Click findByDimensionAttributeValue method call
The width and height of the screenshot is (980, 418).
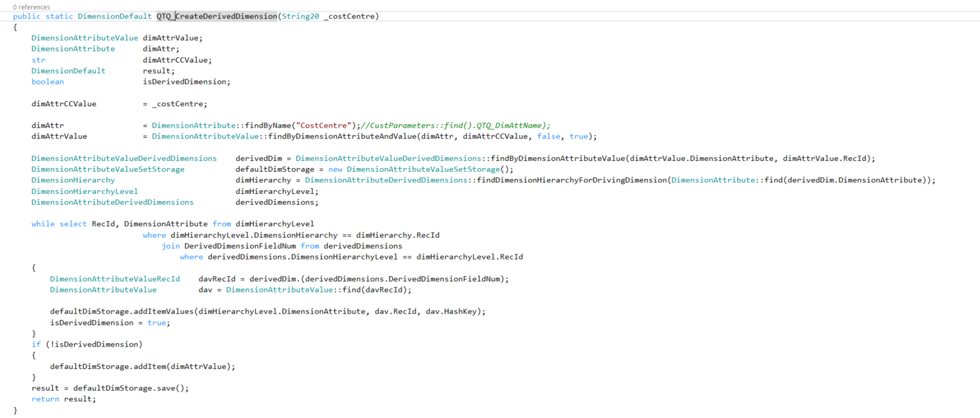pyautogui.click(x=558, y=158)
